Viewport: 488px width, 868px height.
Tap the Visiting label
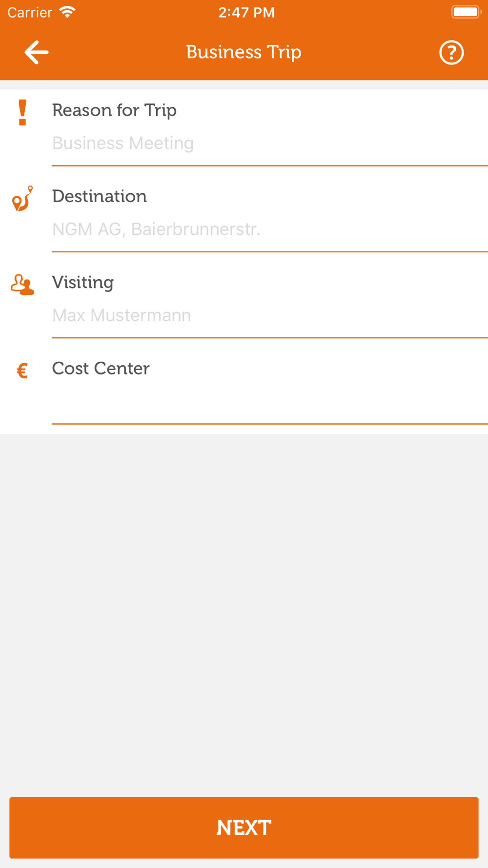pos(83,283)
